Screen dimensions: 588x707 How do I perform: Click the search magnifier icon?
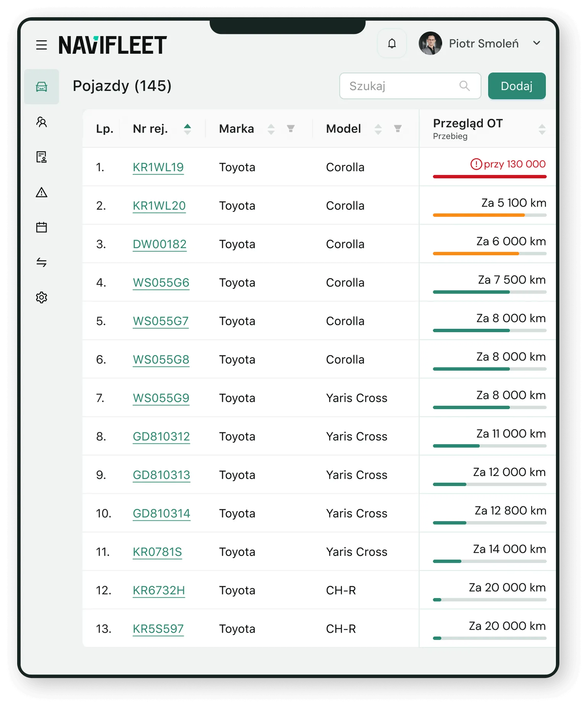point(464,86)
